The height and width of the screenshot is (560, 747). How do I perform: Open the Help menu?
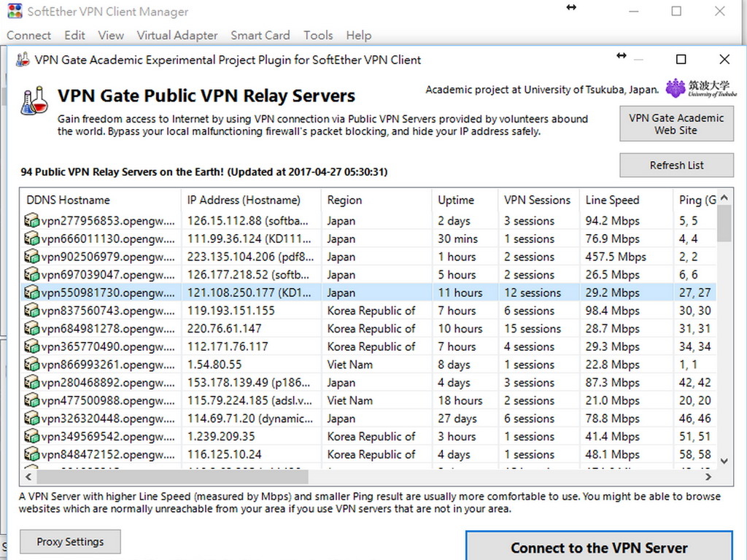(359, 35)
